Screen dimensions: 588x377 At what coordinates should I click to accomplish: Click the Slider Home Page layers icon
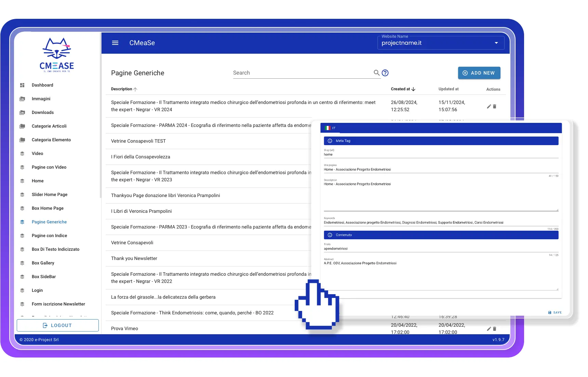[x=22, y=195]
